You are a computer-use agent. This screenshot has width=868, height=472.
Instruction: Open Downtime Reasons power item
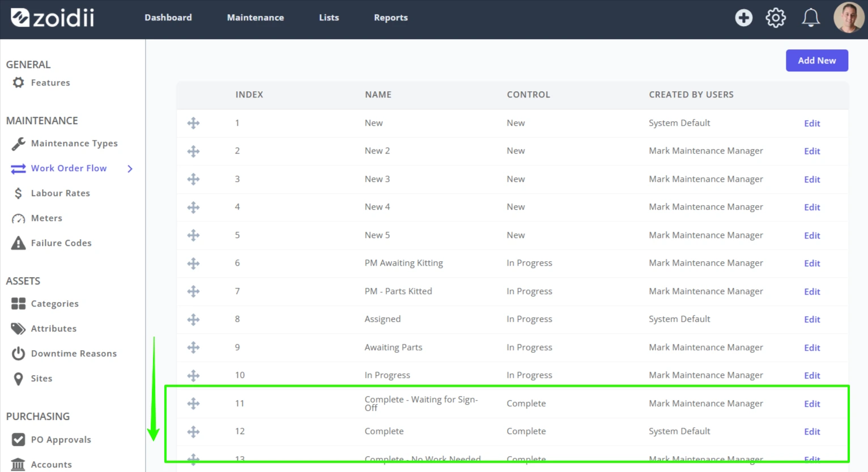tap(64, 354)
